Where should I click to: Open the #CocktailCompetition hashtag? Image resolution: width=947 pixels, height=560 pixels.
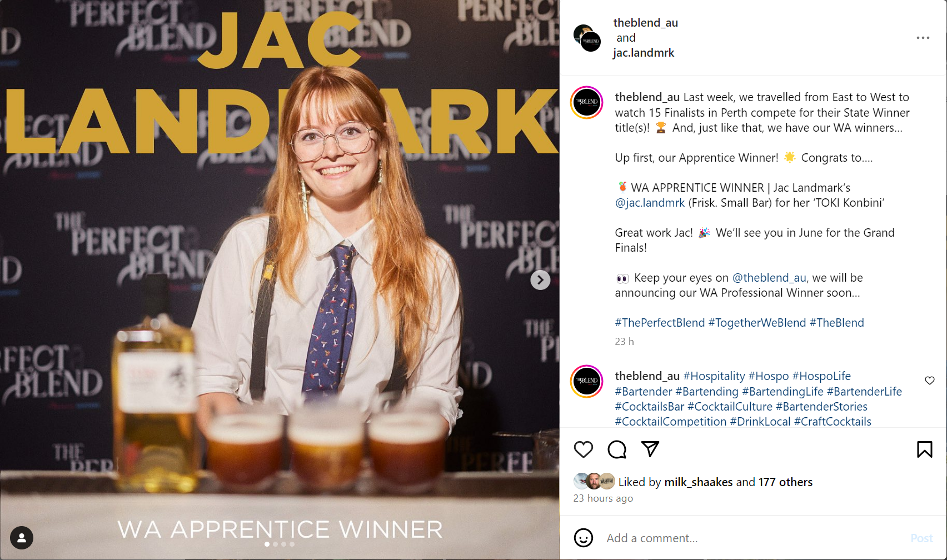point(670,422)
